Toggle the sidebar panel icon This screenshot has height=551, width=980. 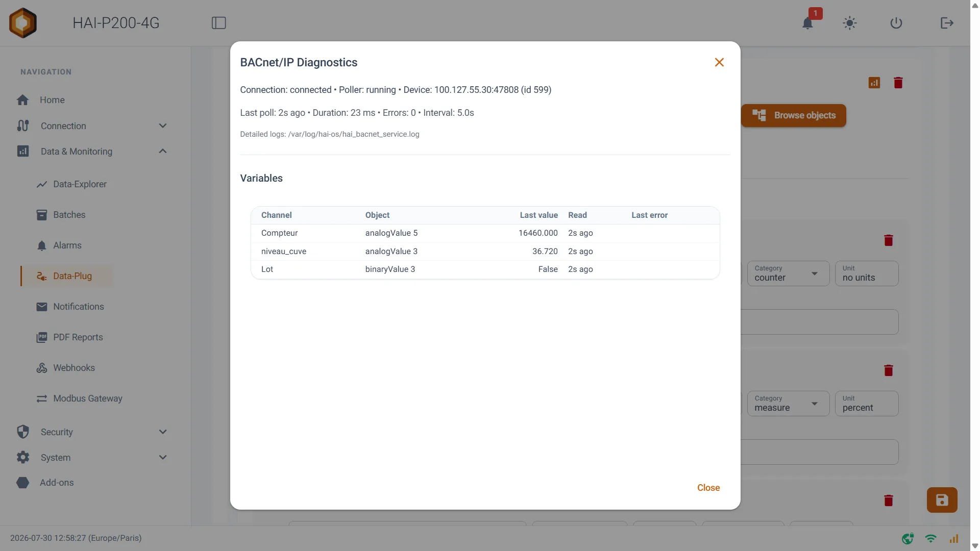[x=219, y=23]
